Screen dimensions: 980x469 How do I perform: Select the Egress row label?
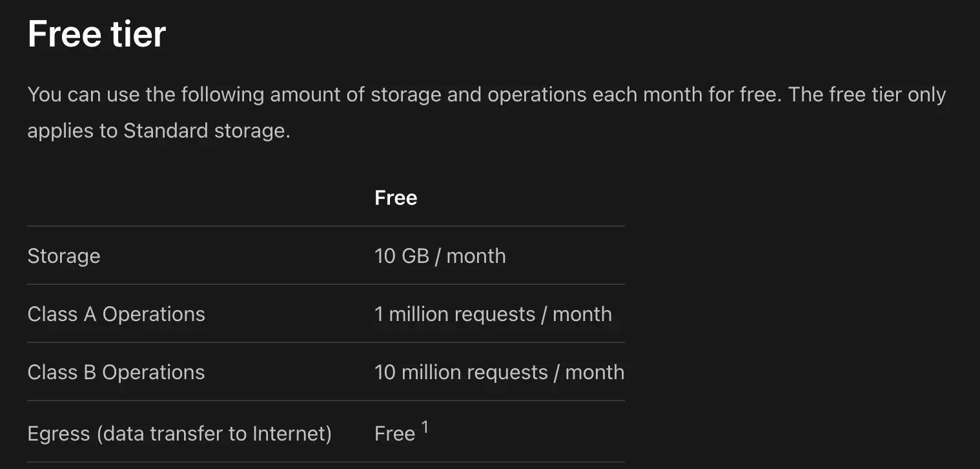pos(179,433)
